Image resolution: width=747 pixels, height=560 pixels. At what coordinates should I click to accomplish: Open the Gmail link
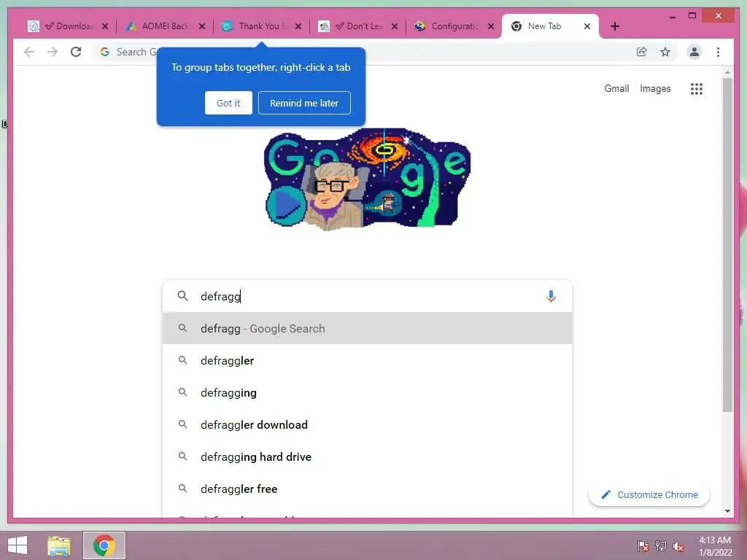616,88
